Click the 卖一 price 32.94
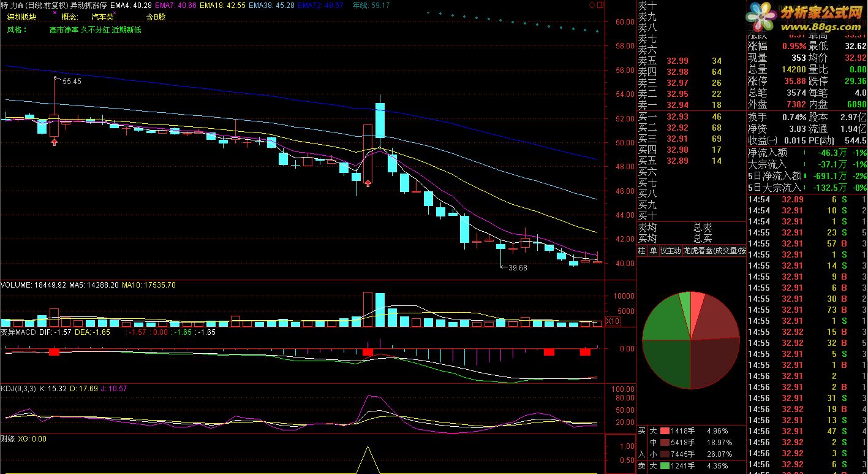Viewport: 868px width, 474px height. tap(677, 105)
